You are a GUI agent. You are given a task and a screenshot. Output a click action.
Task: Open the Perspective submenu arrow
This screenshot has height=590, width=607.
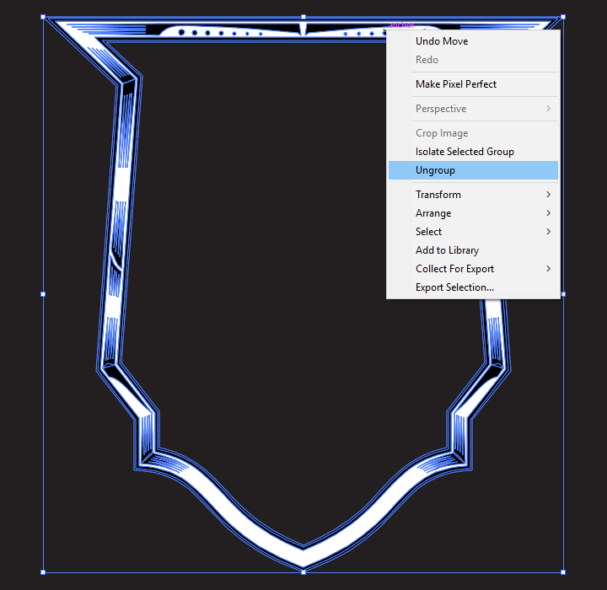click(548, 109)
